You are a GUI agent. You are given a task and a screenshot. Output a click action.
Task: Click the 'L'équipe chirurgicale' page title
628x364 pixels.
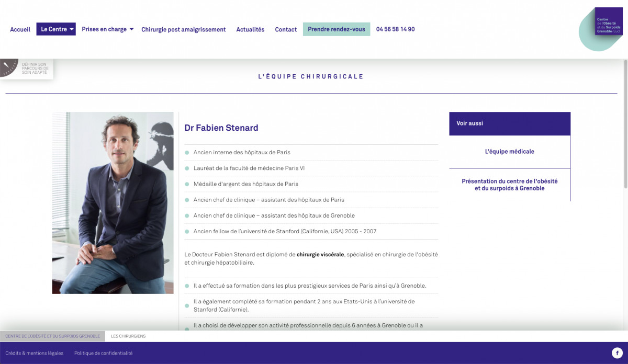pyautogui.click(x=311, y=76)
